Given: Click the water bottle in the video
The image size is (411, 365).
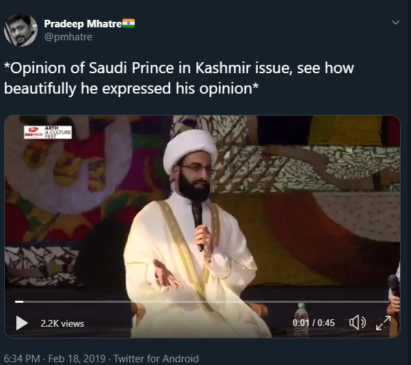Looking at the screenshot, I should coord(301,320).
